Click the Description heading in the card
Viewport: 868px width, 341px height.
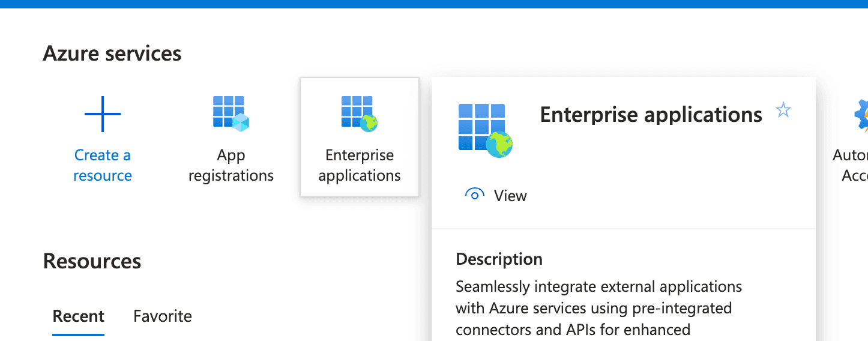point(499,259)
